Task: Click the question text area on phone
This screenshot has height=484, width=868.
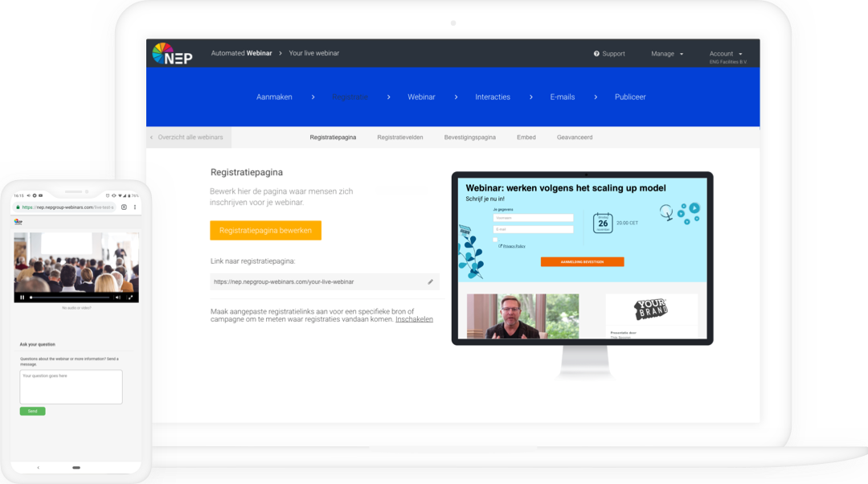Action: click(x=71, y=387)
